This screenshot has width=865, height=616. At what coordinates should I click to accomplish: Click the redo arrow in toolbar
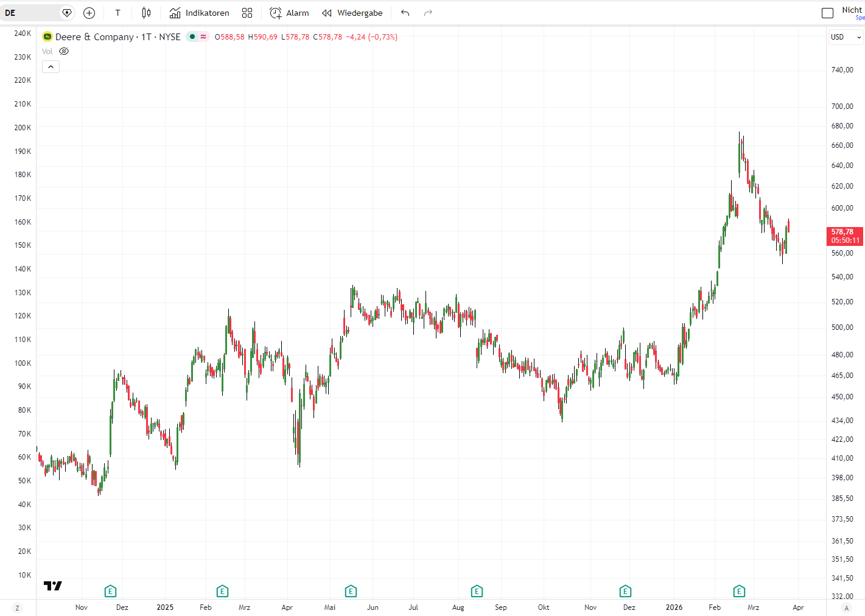[428, 13]
